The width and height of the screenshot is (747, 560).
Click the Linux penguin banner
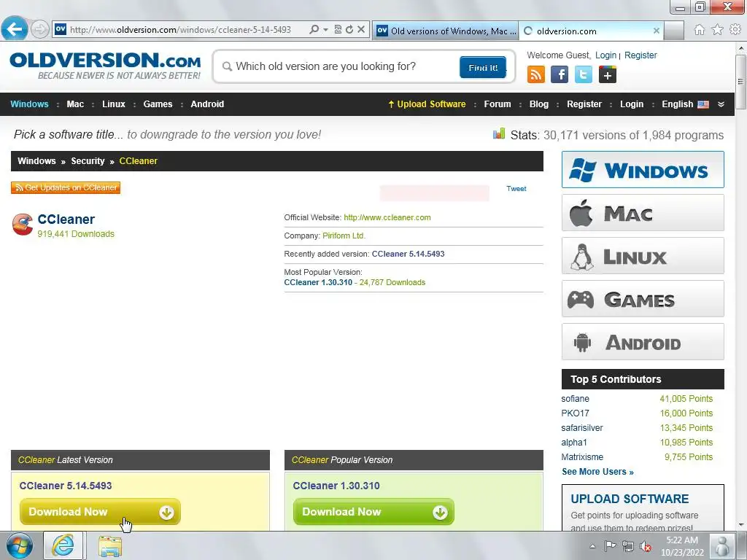(643, 256)
